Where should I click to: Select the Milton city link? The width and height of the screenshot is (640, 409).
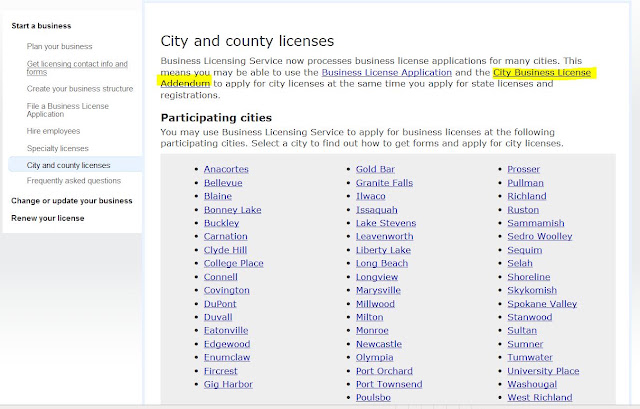[x=370, y=318]
